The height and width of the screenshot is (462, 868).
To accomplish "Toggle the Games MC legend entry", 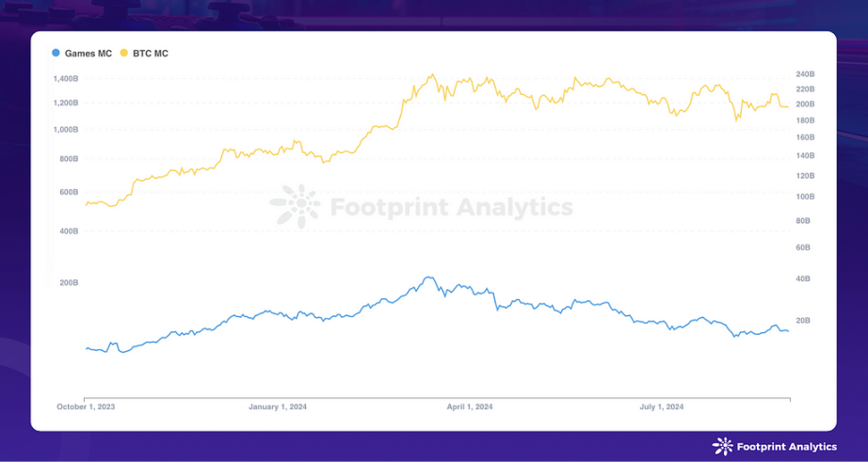I will (81, 54).
